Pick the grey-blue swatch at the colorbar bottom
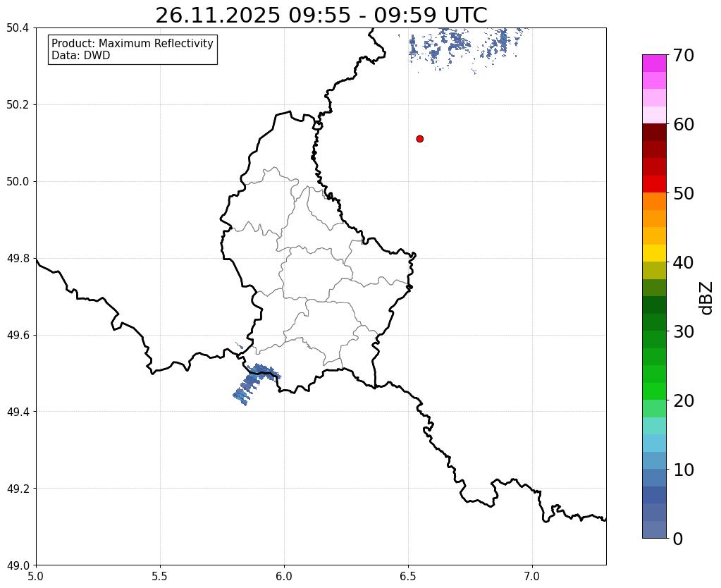The height and width of the screenshot is (588, 721). click(x=654, y=529)
